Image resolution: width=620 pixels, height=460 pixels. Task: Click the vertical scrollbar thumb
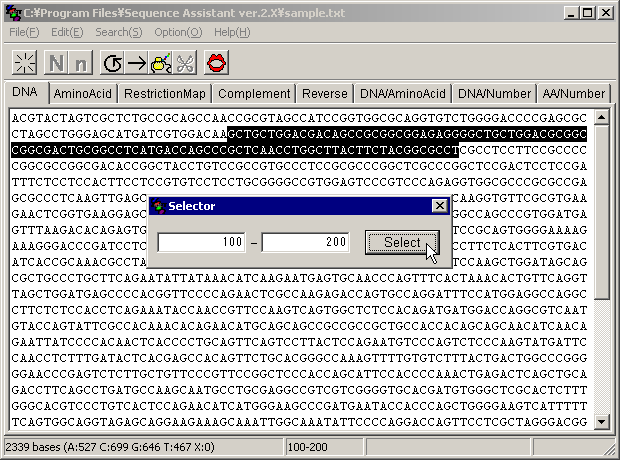click(x=601, y=212)
